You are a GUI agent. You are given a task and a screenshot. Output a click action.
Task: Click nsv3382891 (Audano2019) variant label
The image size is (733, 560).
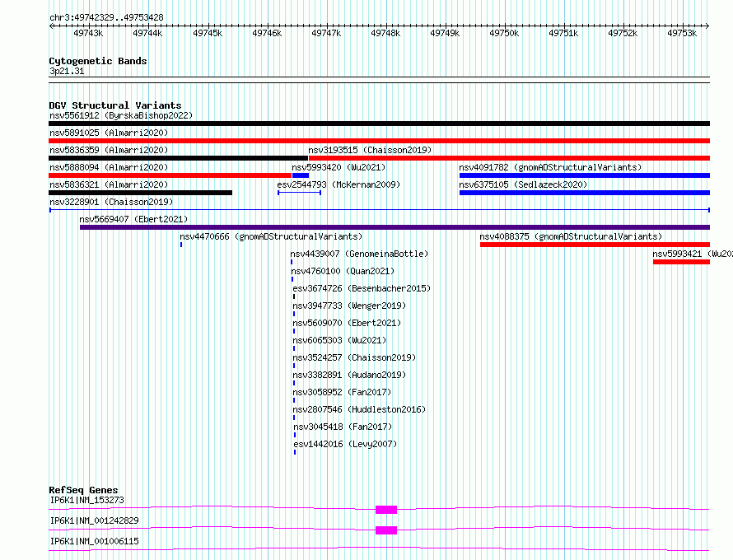pos(349,375)
